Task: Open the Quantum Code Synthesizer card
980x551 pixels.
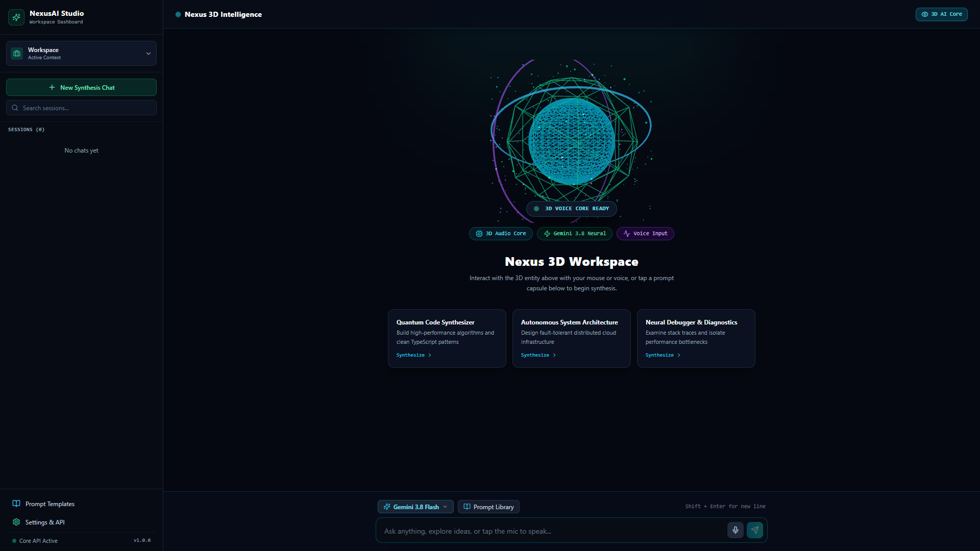Action: pos(447,338)
